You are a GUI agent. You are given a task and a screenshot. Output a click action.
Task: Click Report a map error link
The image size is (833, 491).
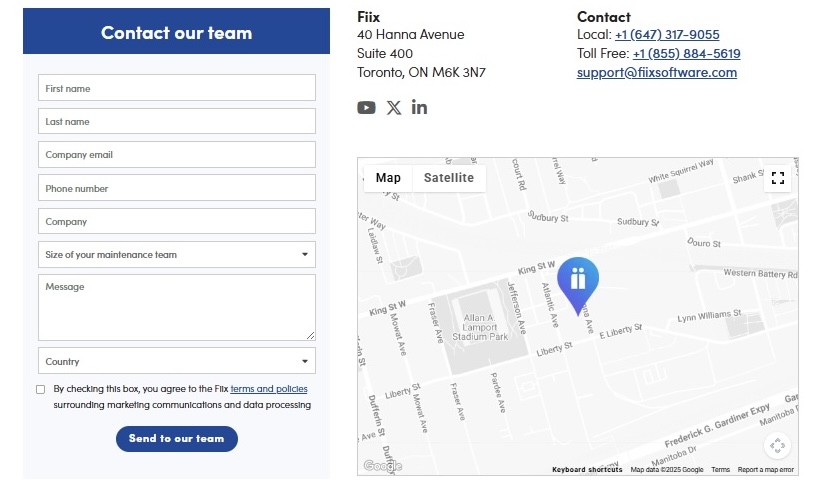point(766,470)
